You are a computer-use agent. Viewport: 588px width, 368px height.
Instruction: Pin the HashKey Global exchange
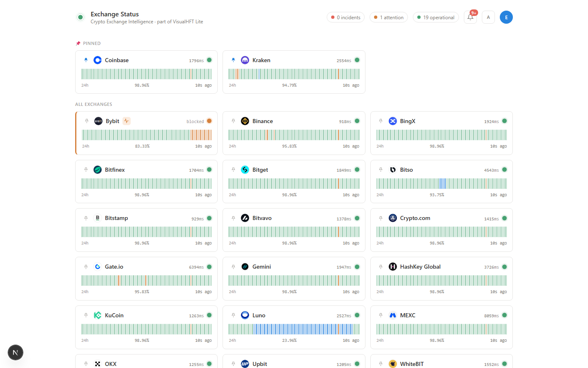click(381, 267)
